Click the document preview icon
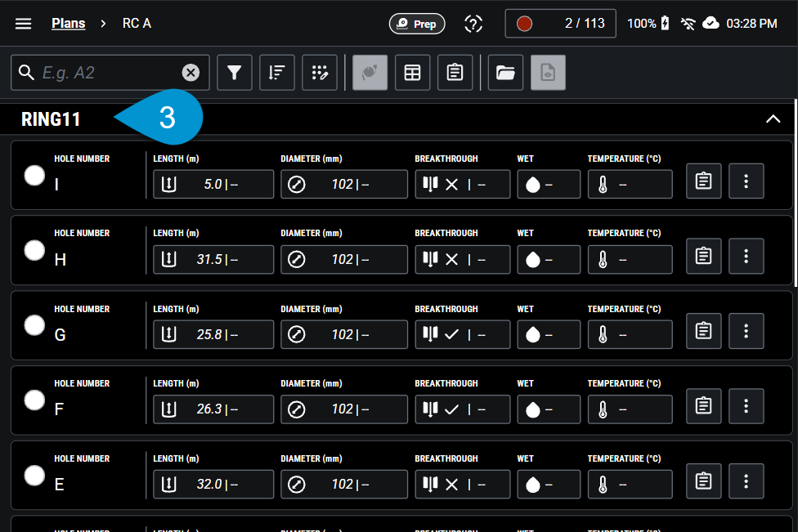This screenshot has width=798, height=532. click(548, 73)
